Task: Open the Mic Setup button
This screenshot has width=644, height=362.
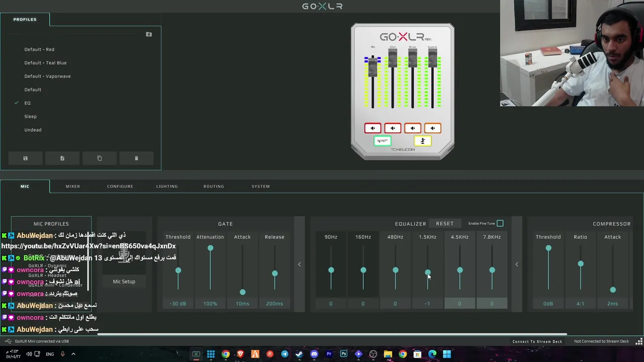Action: point(124,282)
